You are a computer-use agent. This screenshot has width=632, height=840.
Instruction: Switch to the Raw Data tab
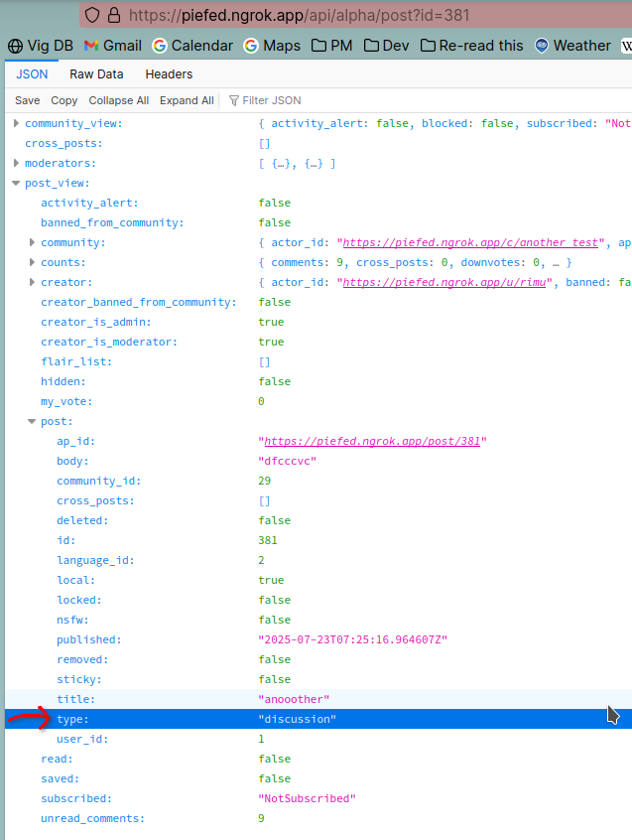[x=96, y=74]
